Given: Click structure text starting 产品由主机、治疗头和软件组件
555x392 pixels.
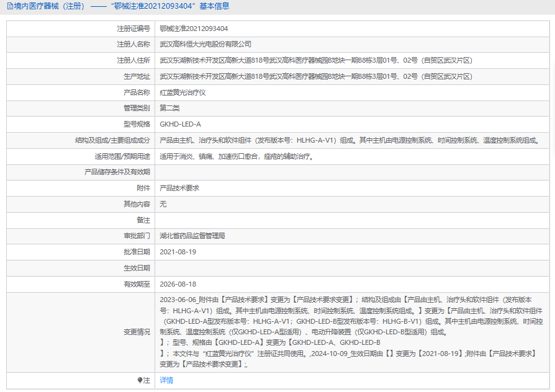Looking at the screenshot, I should pos(350,140).
